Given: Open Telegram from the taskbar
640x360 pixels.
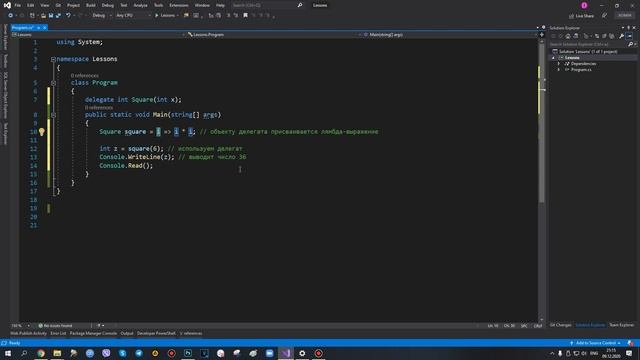Looking at the screenshot, I should [x=139, y=353].
